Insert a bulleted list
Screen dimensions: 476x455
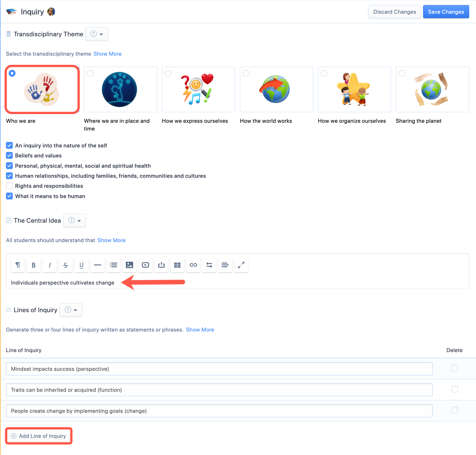[114, 265]
